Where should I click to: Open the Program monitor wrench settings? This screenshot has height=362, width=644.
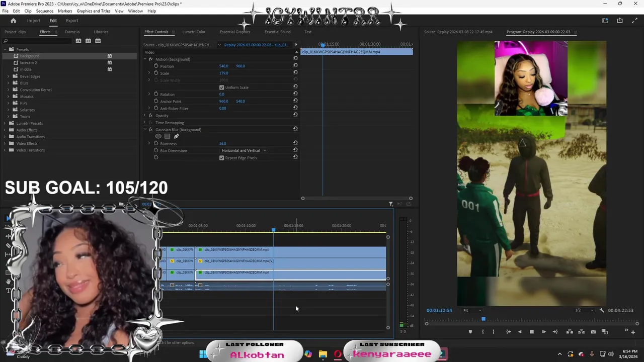coord(602,310)
